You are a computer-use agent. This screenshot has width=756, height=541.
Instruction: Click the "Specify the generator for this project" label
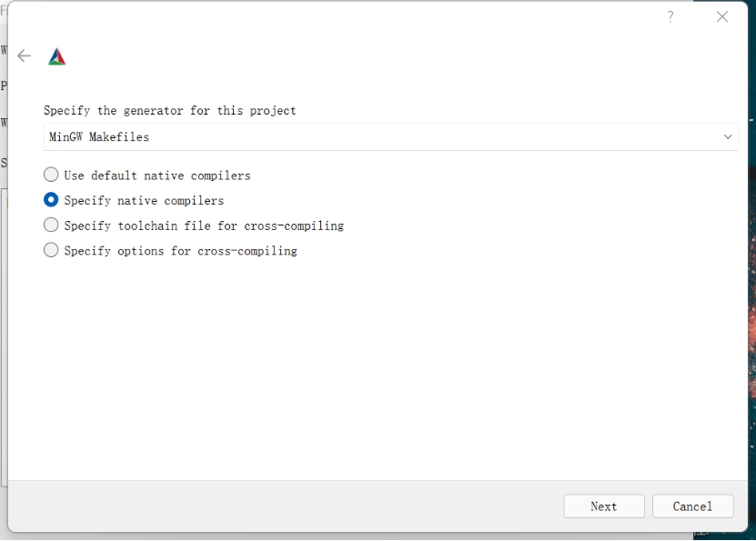pos(170,110)
